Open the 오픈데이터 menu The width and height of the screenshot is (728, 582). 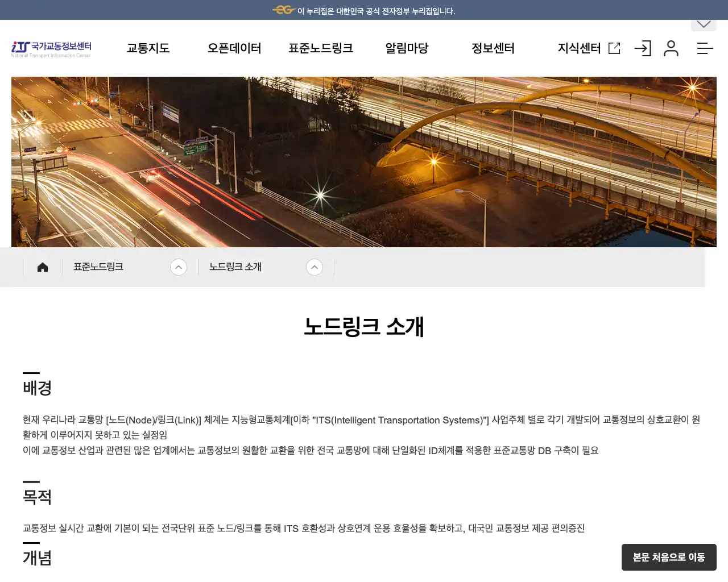coord(234,48)
